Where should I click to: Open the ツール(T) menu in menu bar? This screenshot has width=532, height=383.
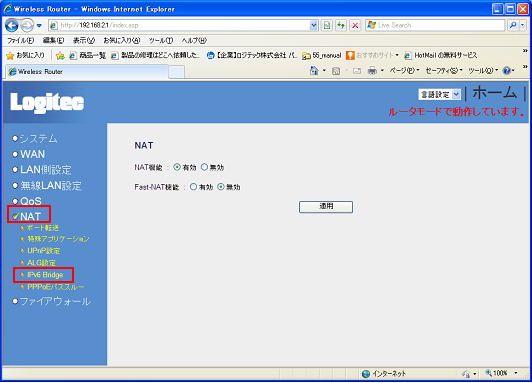161,40
